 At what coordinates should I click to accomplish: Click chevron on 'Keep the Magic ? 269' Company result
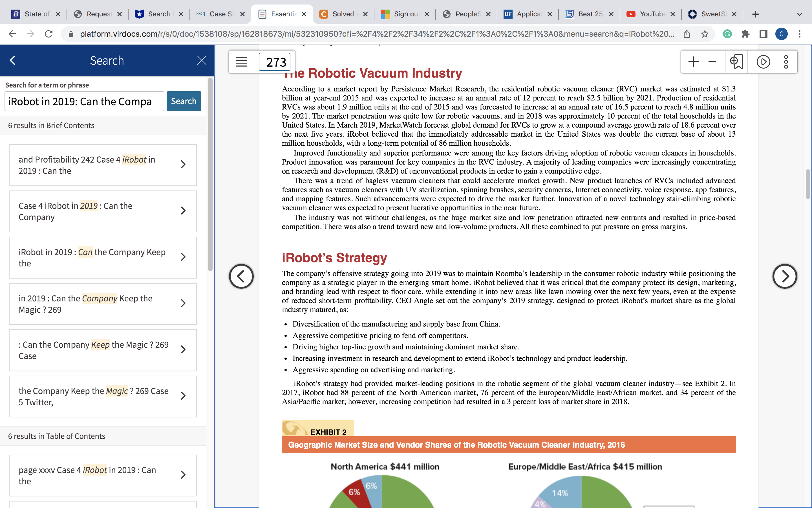click(183, 303)
